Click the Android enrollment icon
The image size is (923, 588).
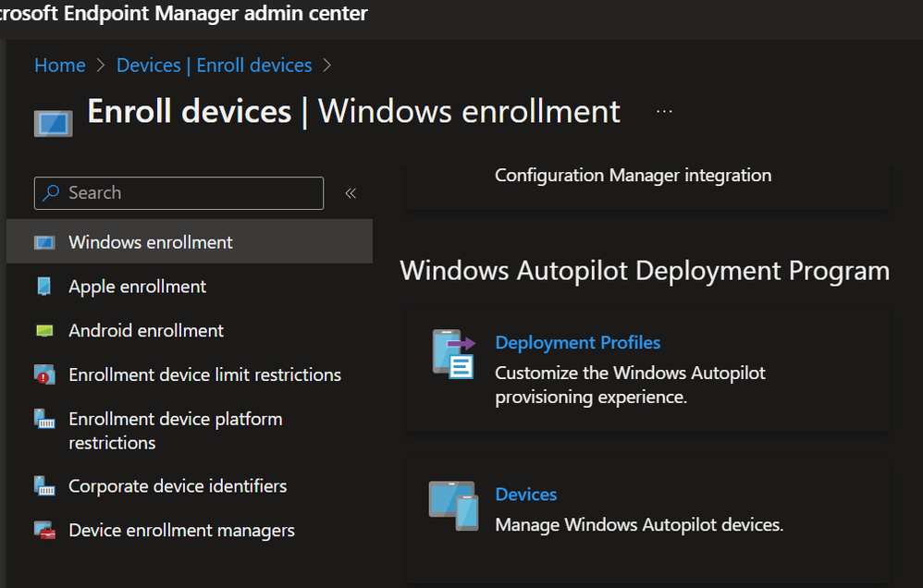44,331
